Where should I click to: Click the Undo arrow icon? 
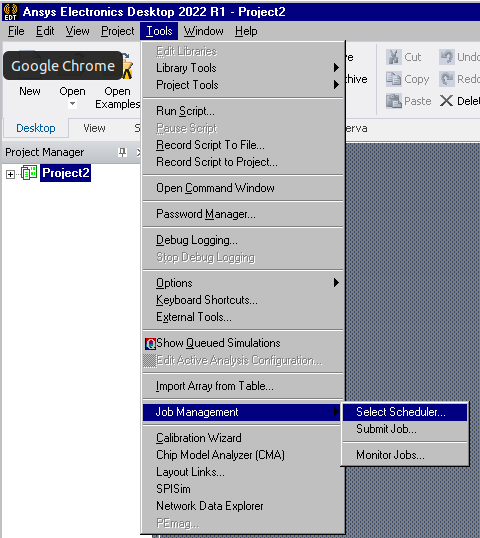(x=447, y=57)
